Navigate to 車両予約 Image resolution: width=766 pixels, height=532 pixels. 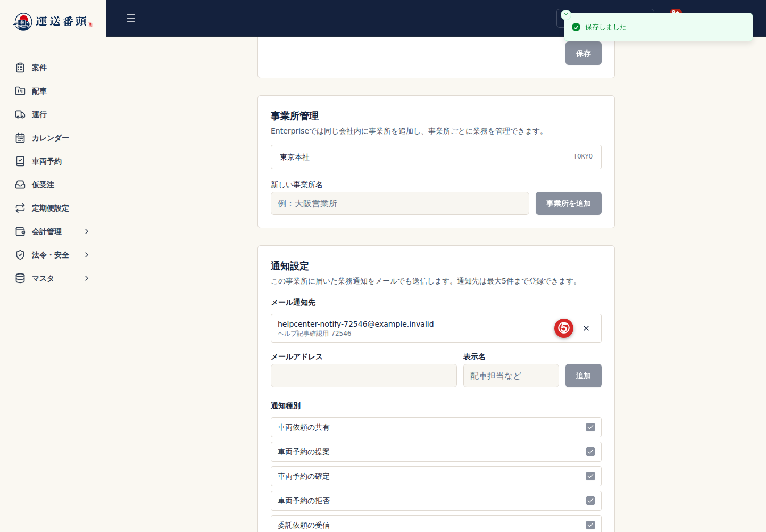53,161
